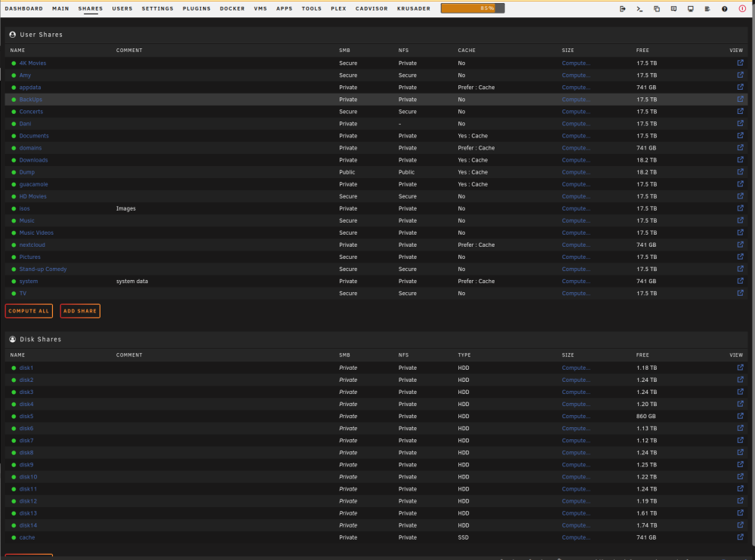This screenshot has height=560, width=755.
Task: Compute size for the system share
Action: pyautogui.click(x=576, y=282)
